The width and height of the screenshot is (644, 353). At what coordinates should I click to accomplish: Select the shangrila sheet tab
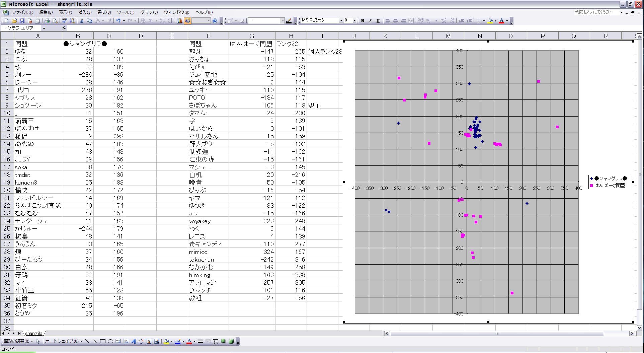tap(34, 333)
